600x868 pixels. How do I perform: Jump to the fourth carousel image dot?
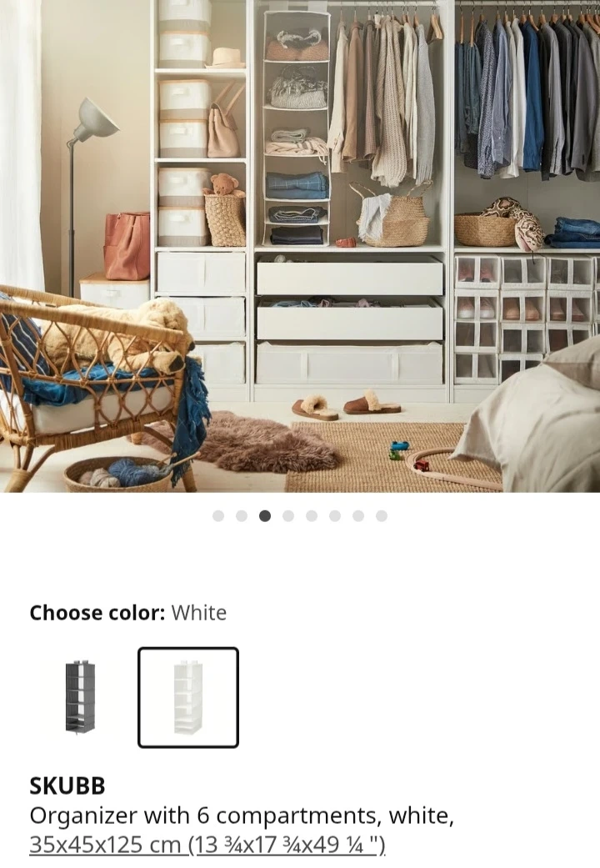tap(288, 516)
